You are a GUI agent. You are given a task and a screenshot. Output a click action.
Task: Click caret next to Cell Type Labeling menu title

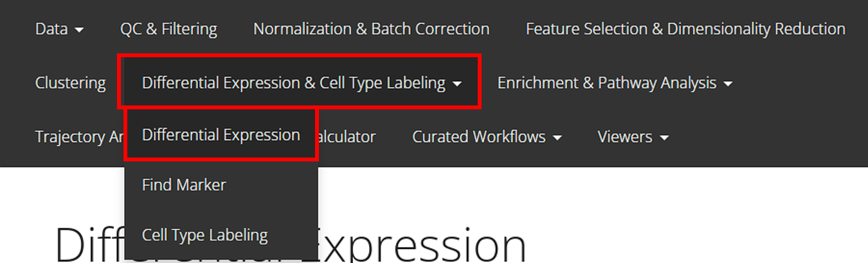tap(457, 84)
